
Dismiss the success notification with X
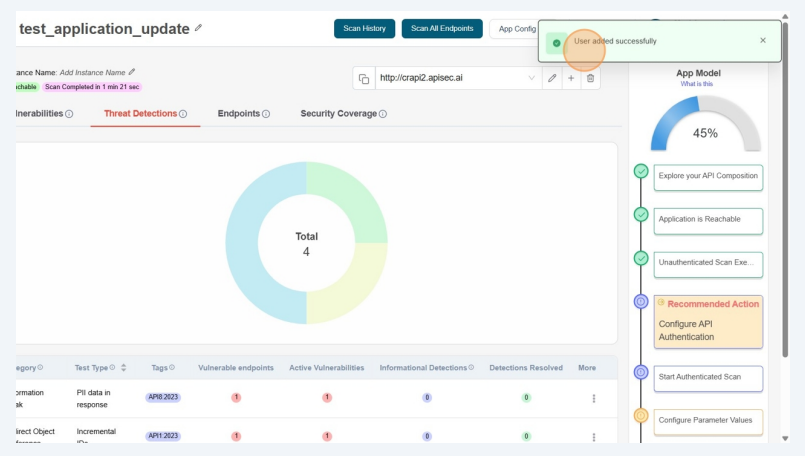pyautogui.click(x=763, y=41)
